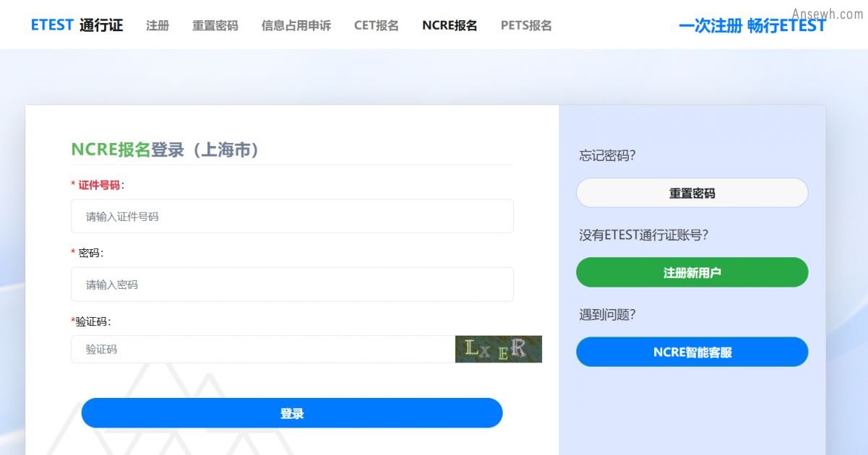
Task: Open the 重置密码 link in the navigation bar
Action: [215, 24]
